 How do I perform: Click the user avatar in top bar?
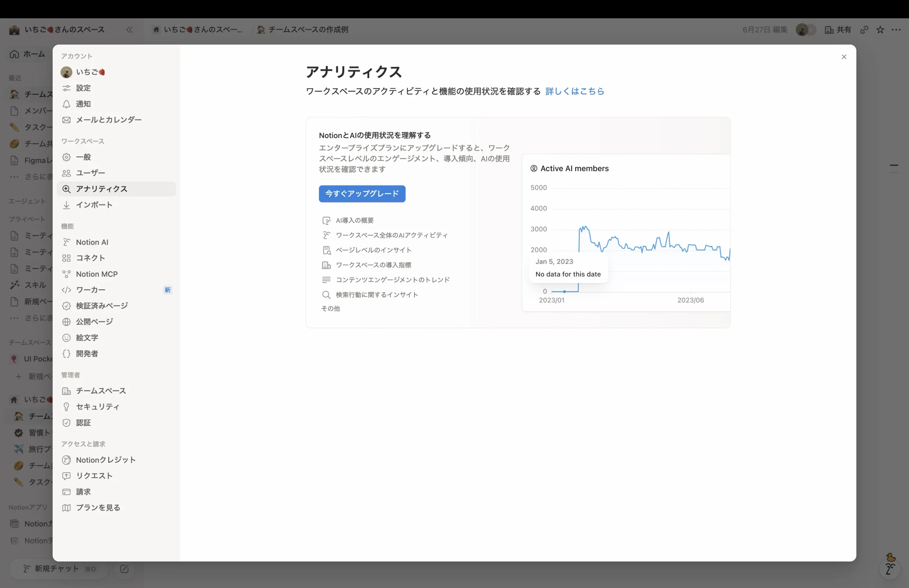tap(802, 30)
